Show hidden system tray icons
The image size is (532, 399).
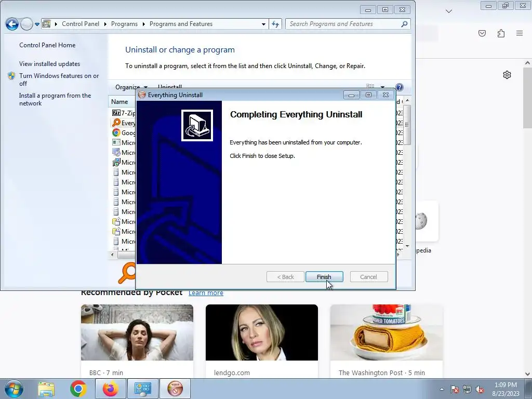pos(442,389)
